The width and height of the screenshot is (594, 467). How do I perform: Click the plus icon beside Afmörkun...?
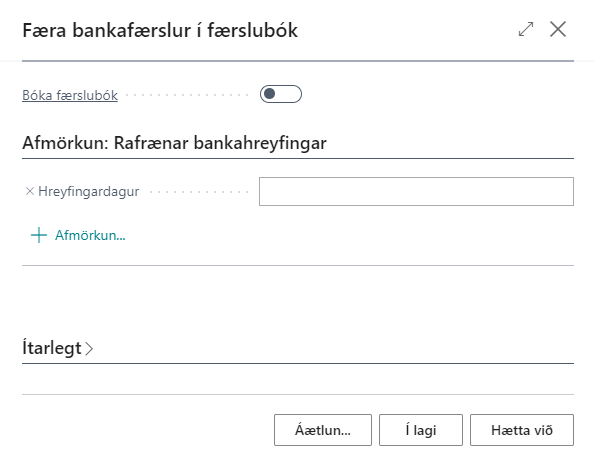pos(39,235)
